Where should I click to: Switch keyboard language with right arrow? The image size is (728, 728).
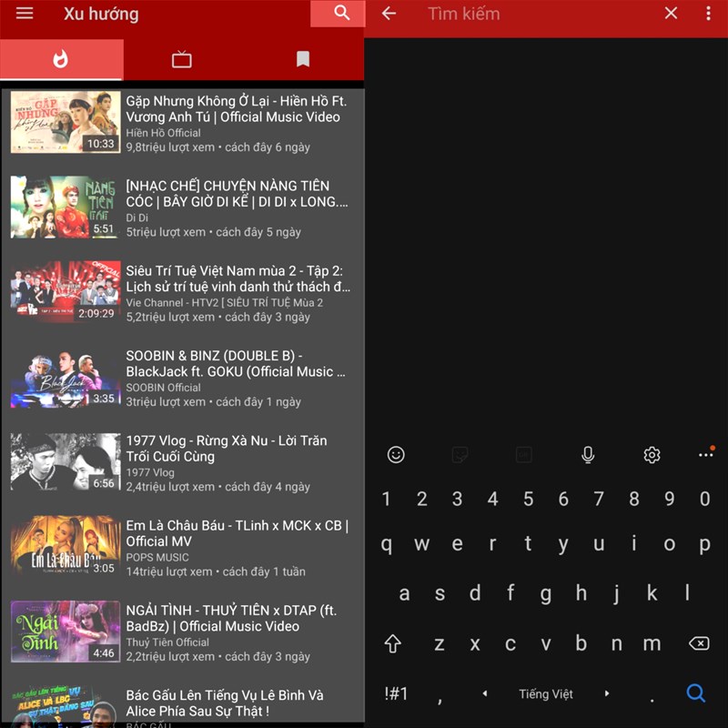607,693
